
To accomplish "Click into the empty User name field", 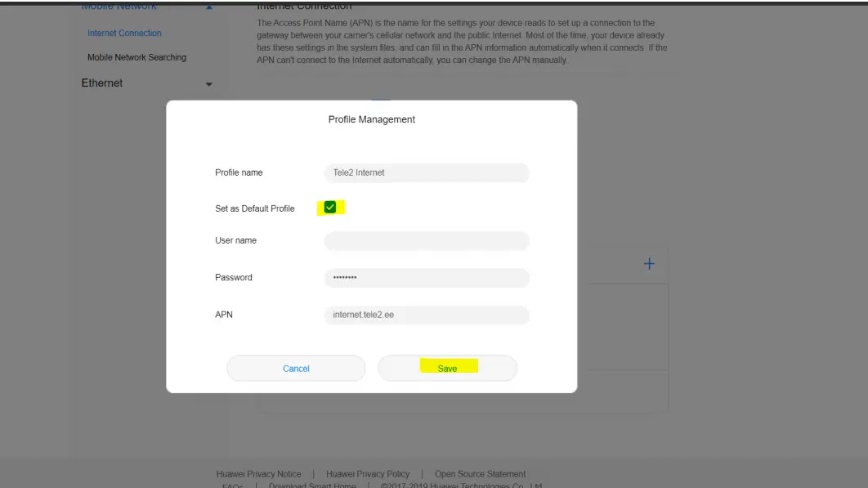I will click(x=427, y=241).
